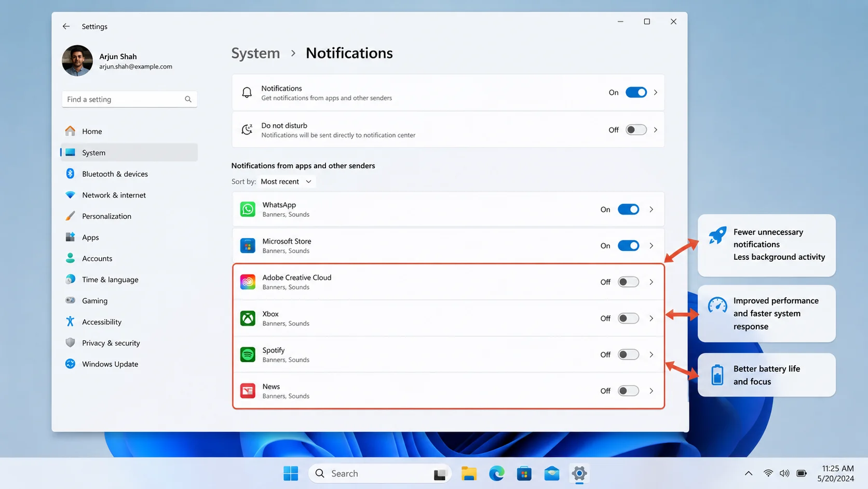Open News notification details chevron
Viewport: 868px width, 489px height.
tap(651, 391)
